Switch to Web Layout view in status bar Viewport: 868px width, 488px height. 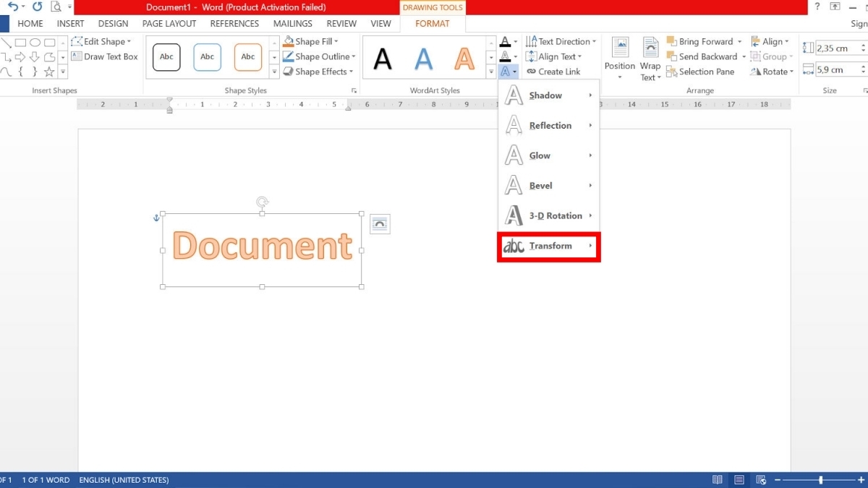(761, 480)
